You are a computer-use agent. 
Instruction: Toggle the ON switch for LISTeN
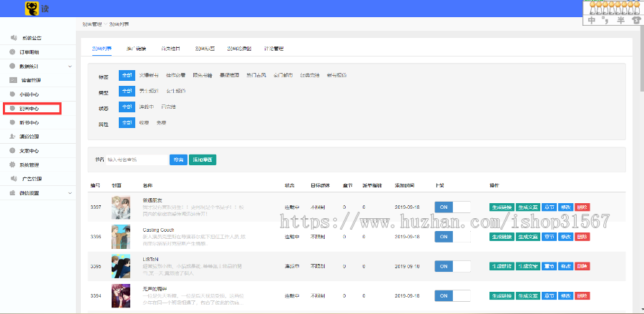click(x=453, y=266)
